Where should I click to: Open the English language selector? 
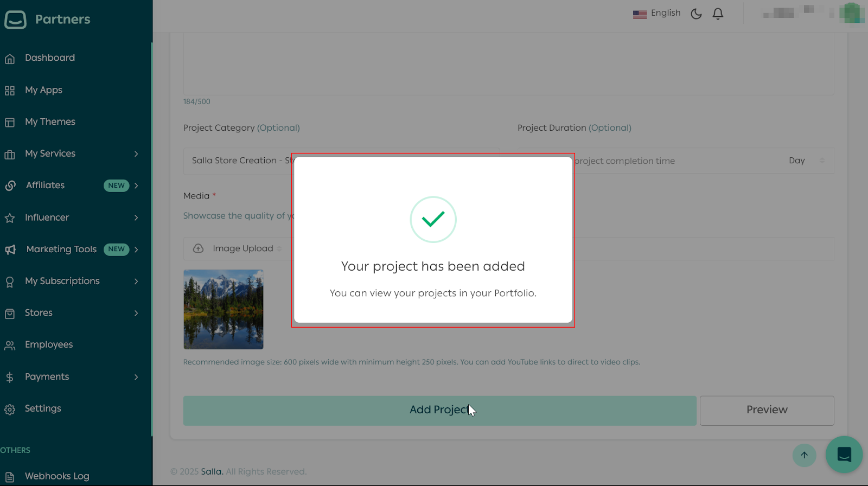(657, 14)
